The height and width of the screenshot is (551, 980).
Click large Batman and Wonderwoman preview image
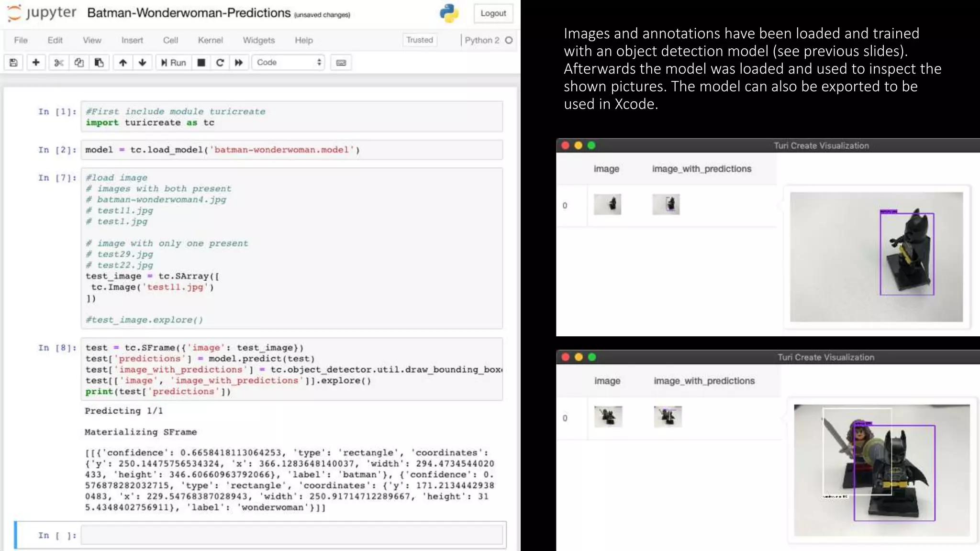pyautogui.click(x=882, y=470)
